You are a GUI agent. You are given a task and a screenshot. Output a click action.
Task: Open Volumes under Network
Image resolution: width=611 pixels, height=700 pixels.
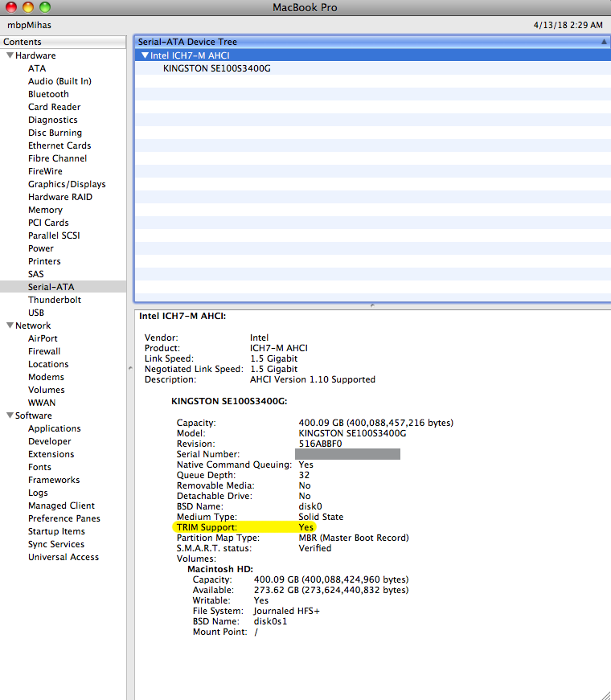coord(47,390)
